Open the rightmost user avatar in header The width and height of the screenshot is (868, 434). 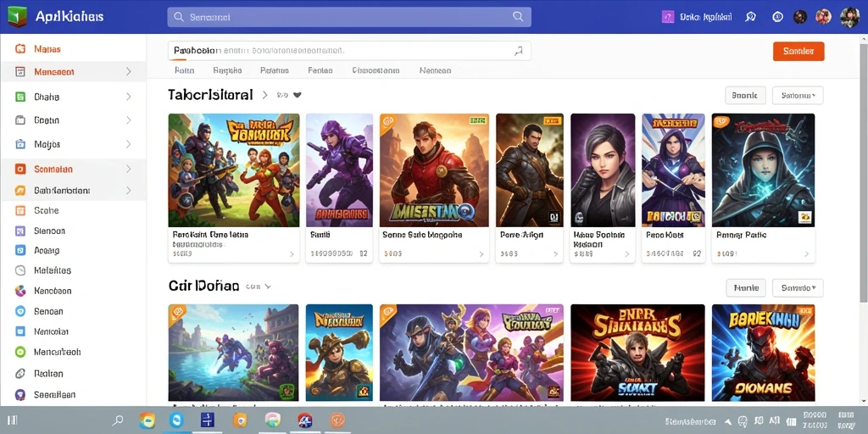(x=849, y=17)
